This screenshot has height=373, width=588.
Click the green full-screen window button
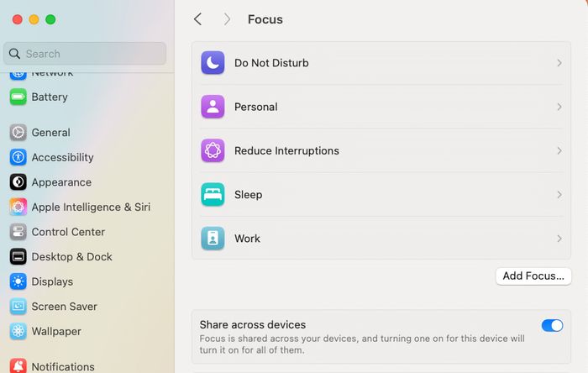pyautogui.click(x=50, y=19)
